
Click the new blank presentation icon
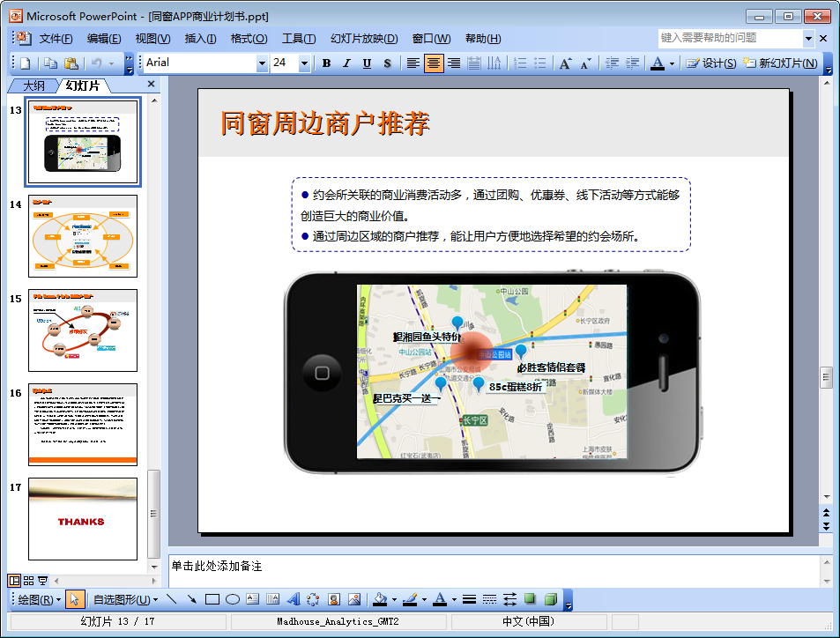click(x=25, y=63)
